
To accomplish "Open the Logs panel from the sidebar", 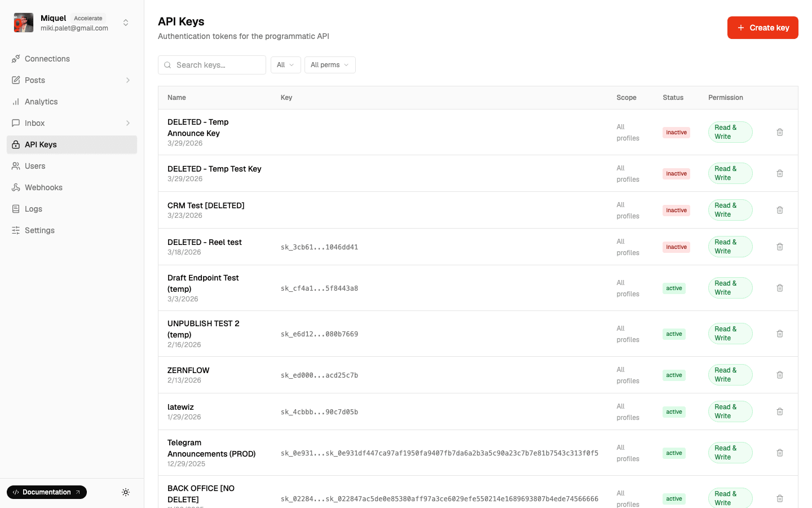I will pos(33,209).
